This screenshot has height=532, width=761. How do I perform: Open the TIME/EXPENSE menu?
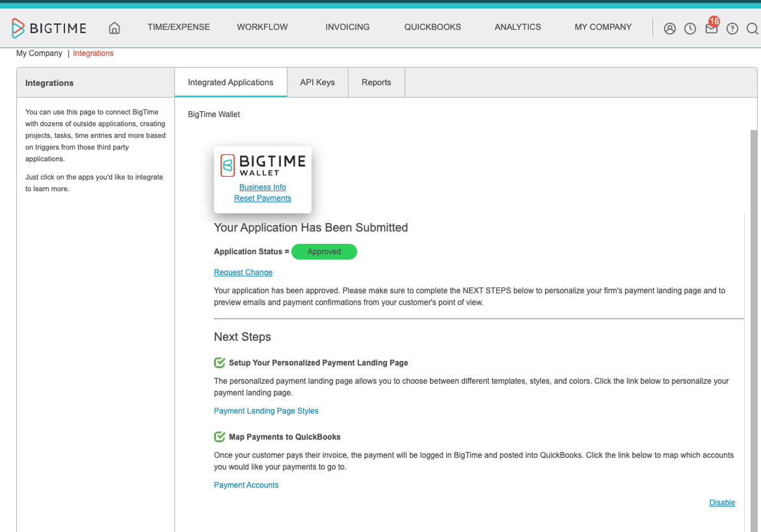pos(179,27)
